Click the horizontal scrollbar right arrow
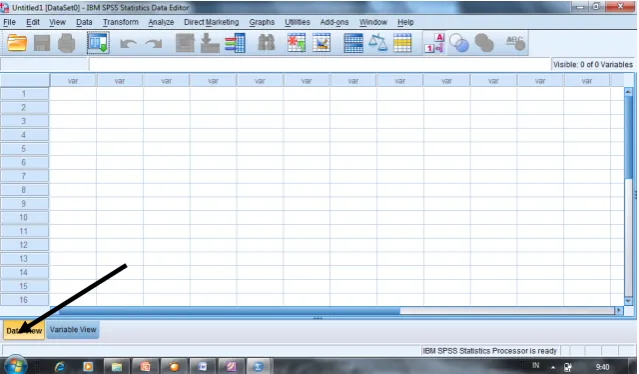The height and width of the screenshot is (374, 639). click(619, 310)
